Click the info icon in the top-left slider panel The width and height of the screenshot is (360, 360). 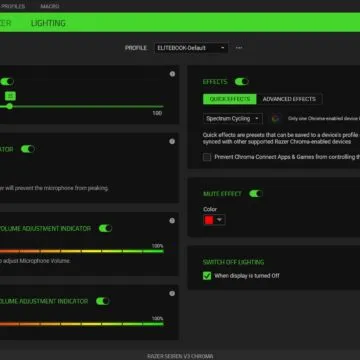[x=172, y=74]
